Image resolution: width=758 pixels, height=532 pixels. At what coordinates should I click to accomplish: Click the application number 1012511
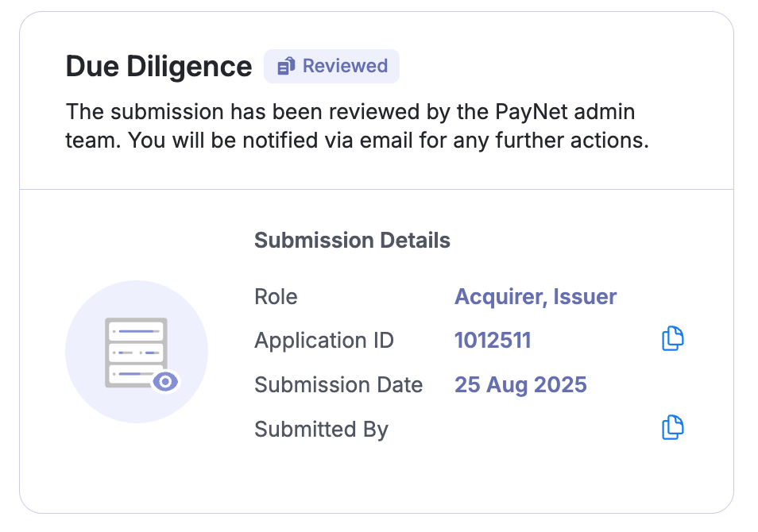click(493, 341)
